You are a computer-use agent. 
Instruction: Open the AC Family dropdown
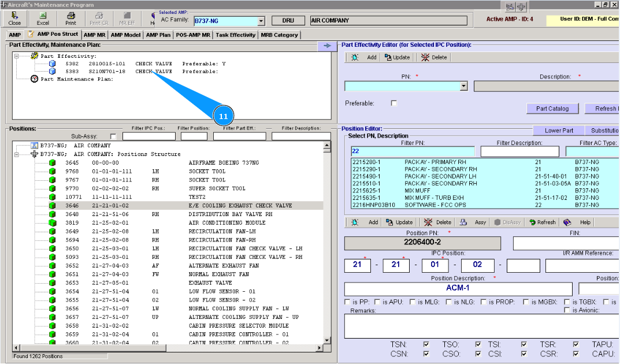pyautogui.click(x=261, y=21)
